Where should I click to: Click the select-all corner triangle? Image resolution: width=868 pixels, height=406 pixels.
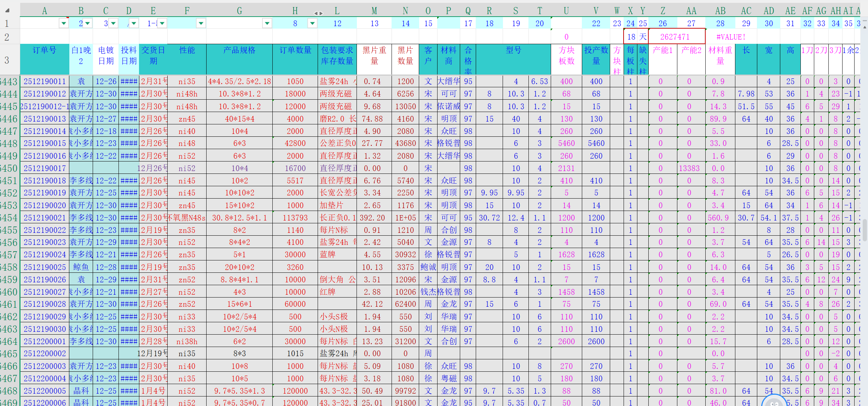point(7,11)
